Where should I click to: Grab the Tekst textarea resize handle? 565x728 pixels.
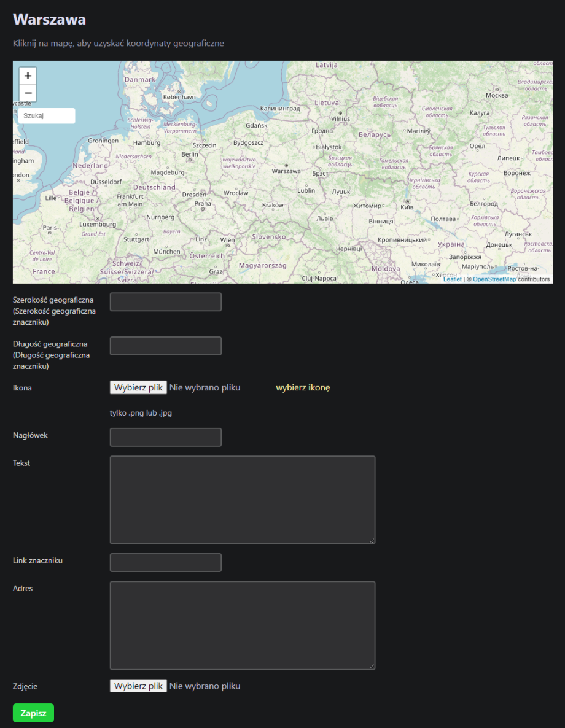pos(372,540)
